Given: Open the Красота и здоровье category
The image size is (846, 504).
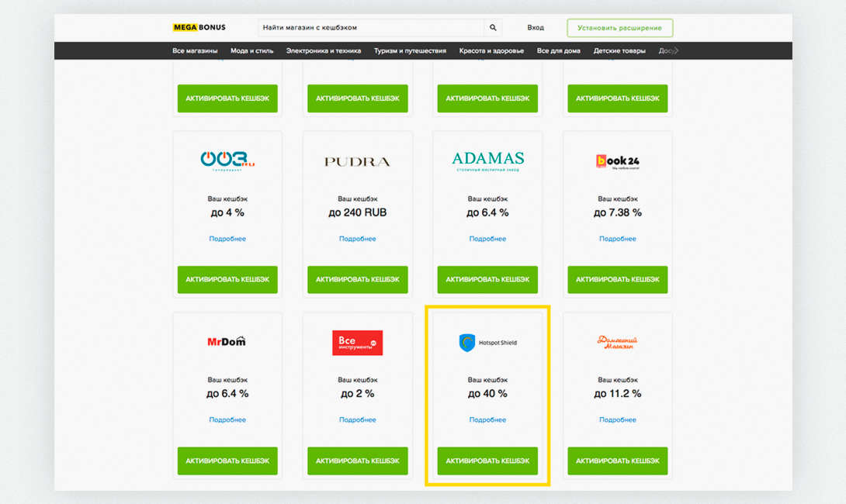Looking at the screenshot, I should 491,50.
